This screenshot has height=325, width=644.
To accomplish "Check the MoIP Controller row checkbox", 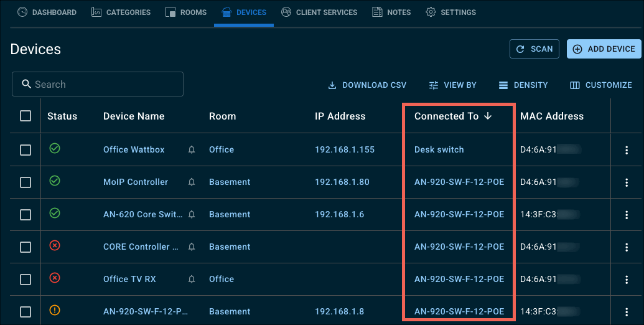I will point(26,182).
